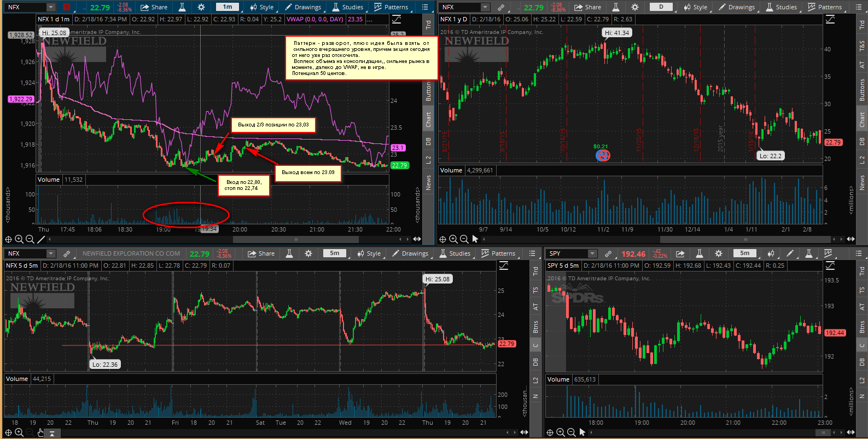This screenshot has height=439, width=868.
Task: Open the AT side tab in NFX daily chart
Action: coord(862,65)
